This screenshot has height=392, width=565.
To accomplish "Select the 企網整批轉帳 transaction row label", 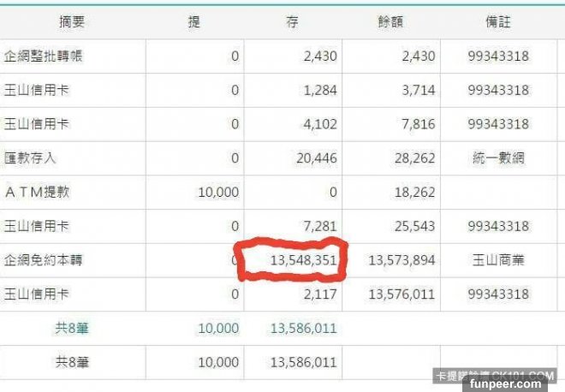I will point(43,56).
